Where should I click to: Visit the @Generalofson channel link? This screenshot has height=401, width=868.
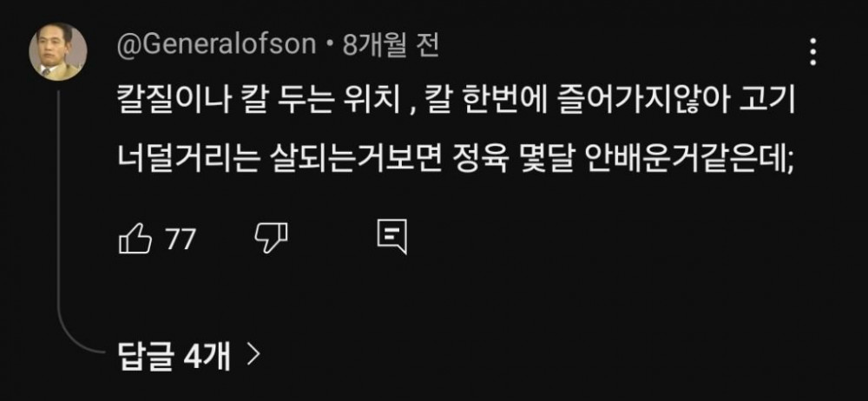tap(216, 47)
